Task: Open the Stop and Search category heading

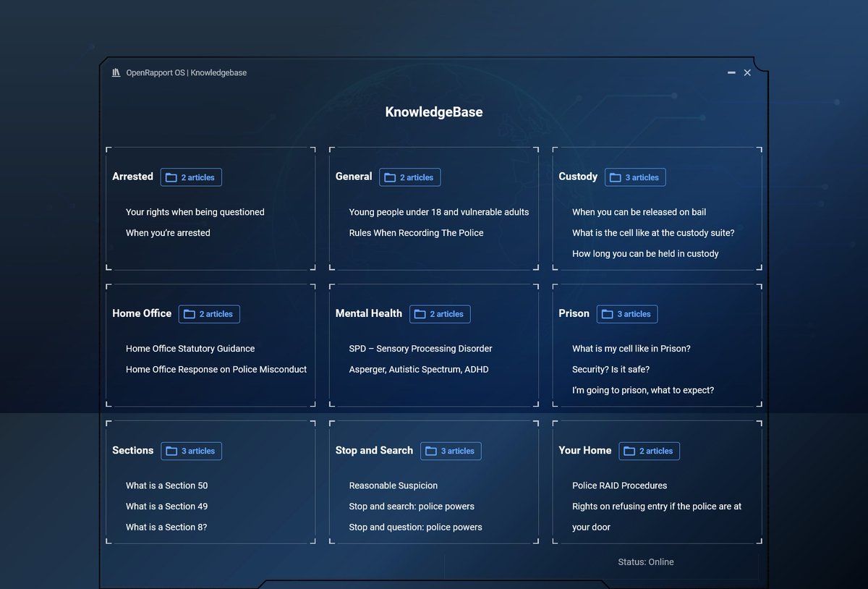Action: coord(375,450)
